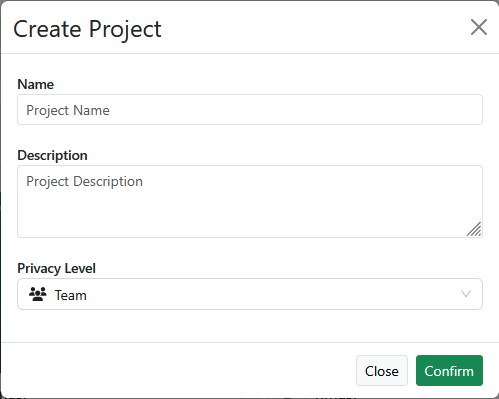Click the Close button
Viewport: 499px width, 399px height.
pyautogui.click(x=382, y=371)
